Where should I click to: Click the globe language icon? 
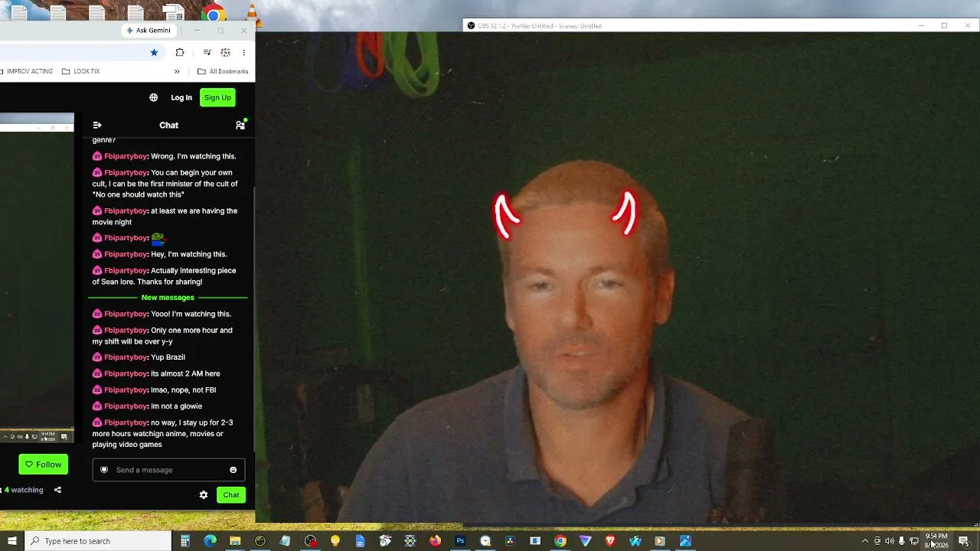(x=153, y=97)
